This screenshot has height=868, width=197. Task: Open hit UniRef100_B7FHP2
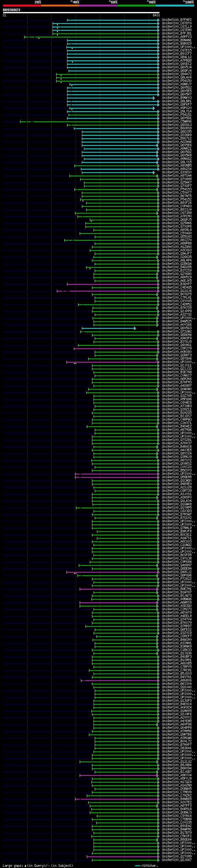click(176, 20)
